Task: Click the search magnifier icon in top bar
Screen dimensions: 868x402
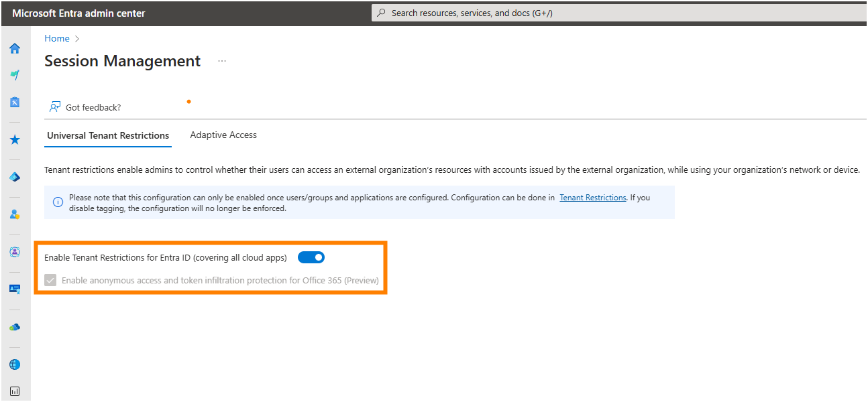Action: click(382, 13)
